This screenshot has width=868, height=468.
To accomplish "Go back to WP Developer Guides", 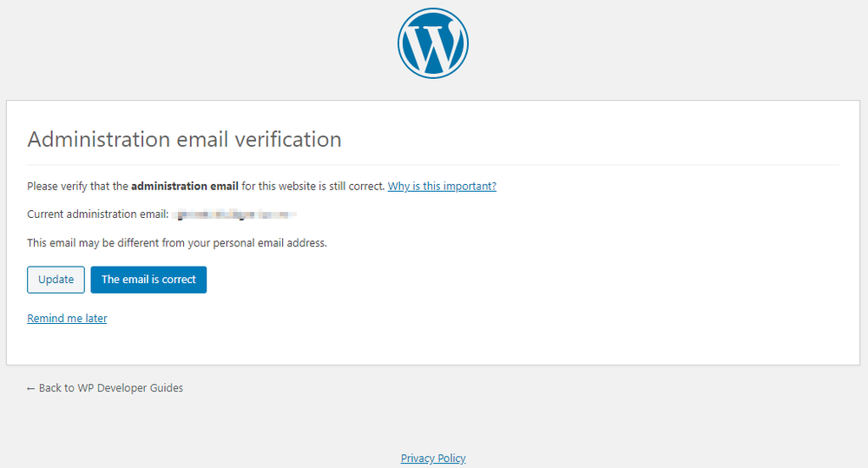I will pos(105,388).
